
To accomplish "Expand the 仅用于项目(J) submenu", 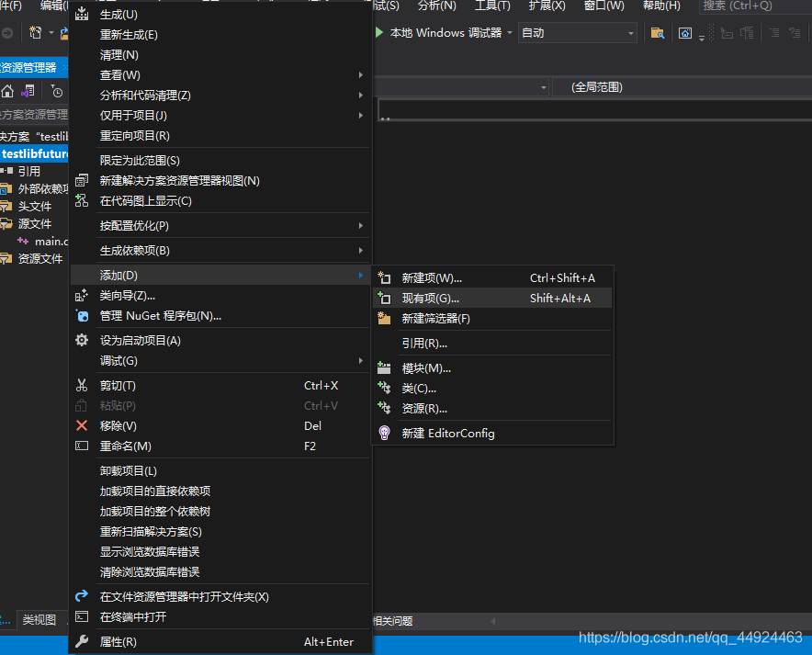I will (360, 116).
